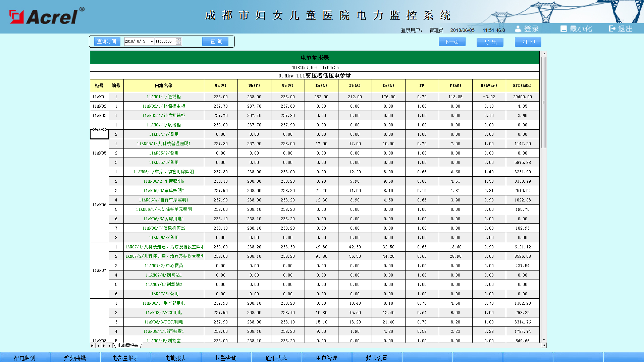Select circuit 11AN08/2/CCU用电
This screenshot has height=362, width=644.
[164, 313]
